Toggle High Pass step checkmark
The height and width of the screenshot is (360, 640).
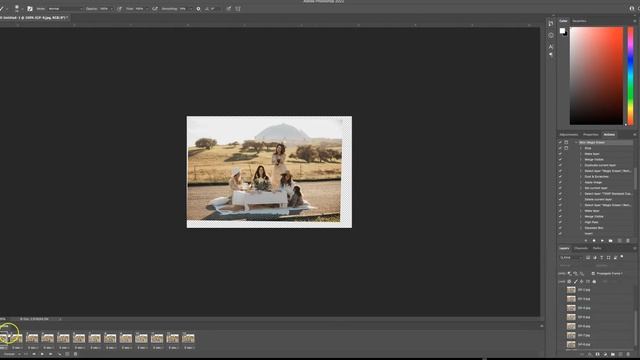pyautogui.click(x=560, y=222)
